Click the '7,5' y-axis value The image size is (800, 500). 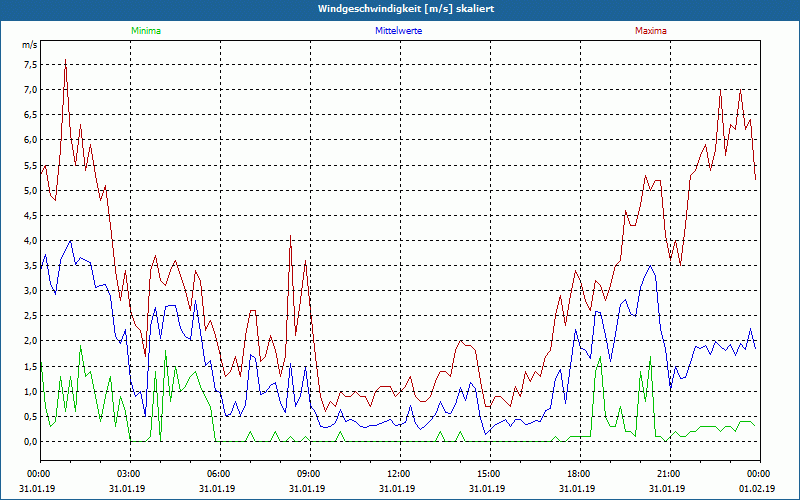pyautogui.click(x=30, y=64)
